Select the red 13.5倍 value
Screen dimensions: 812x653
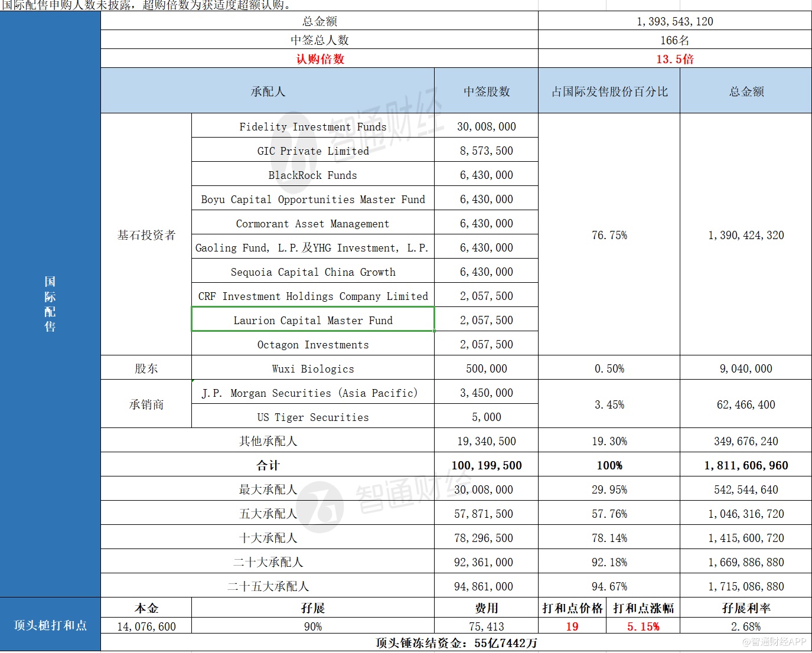(675, 59)
